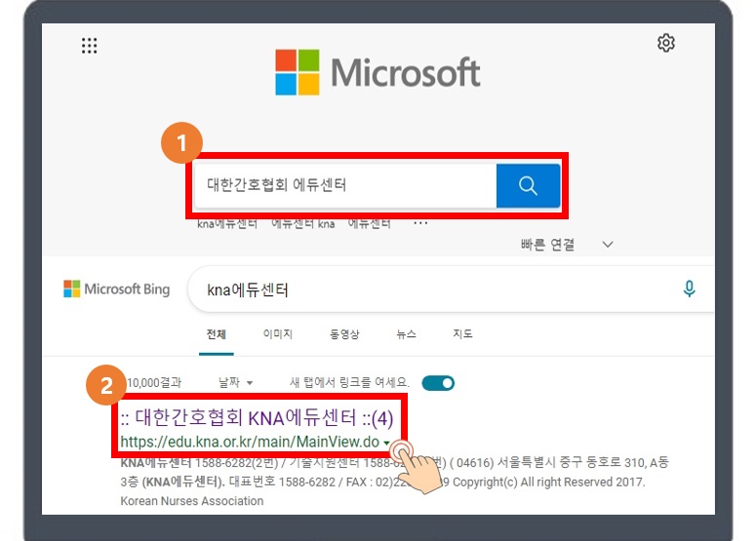756x541 pixels.
Task: Open the 날짜 filter dropdown
Action: pyautogui.click(x=235, y=383)
